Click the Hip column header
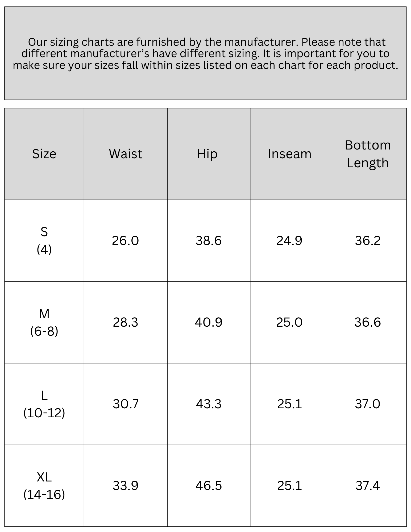The height and width of the screenshot is (532, 411). 209,154
